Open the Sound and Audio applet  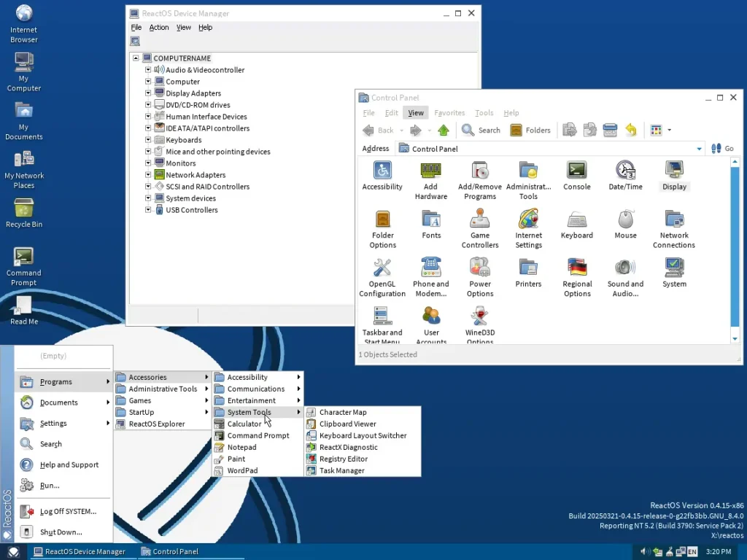pos(625,278)
